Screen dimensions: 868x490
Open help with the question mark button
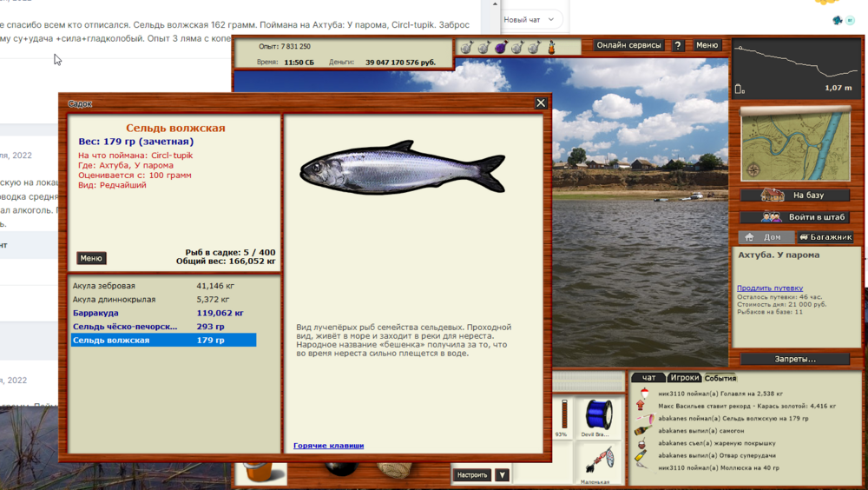[678, 45]
